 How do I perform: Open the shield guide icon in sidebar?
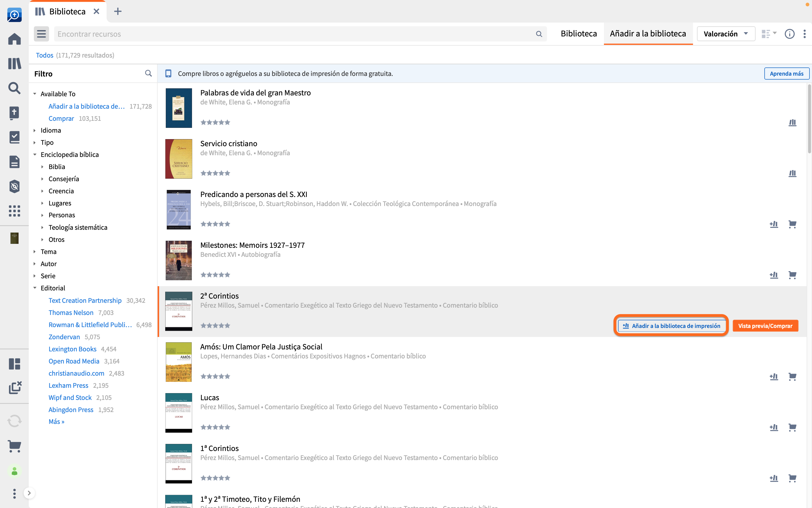click(x=14, y=187)
